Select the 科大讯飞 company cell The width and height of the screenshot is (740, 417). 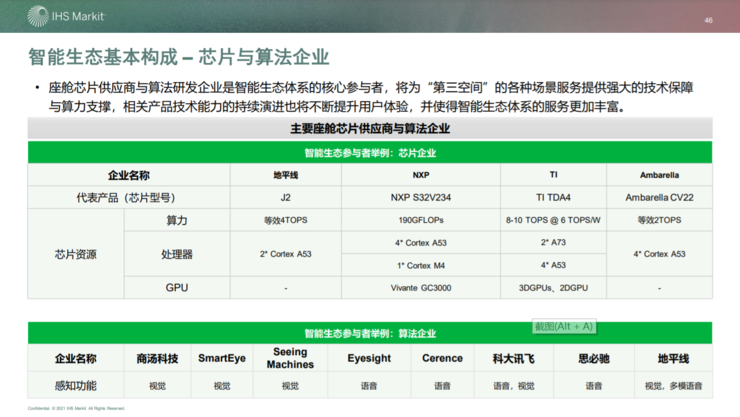[x=513, y=359]
